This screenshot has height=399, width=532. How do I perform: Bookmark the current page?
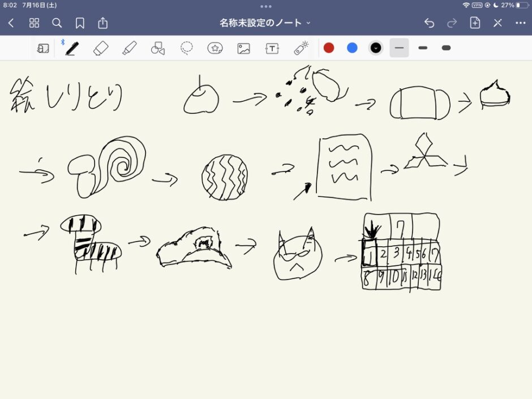(80, 23)
